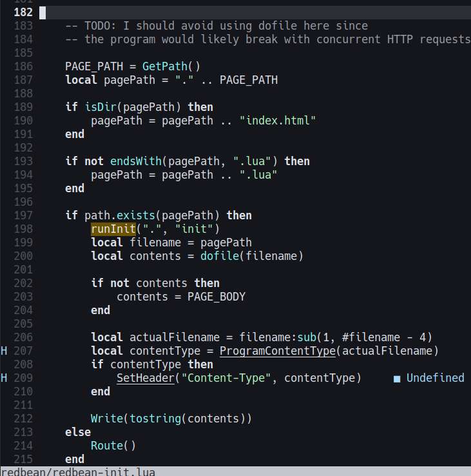471x476 pixels.
Task: Click the block cursor on line 182
Action: tap(43, 12)
